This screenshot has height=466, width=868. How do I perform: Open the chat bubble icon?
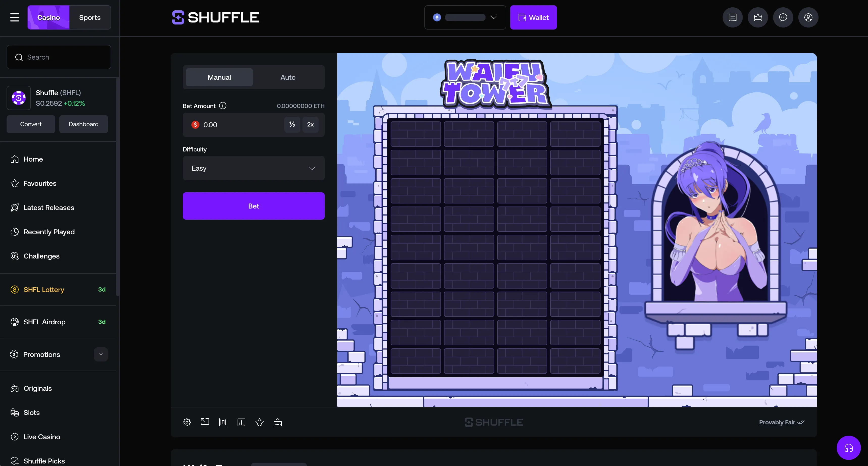[x=783, y=17]
